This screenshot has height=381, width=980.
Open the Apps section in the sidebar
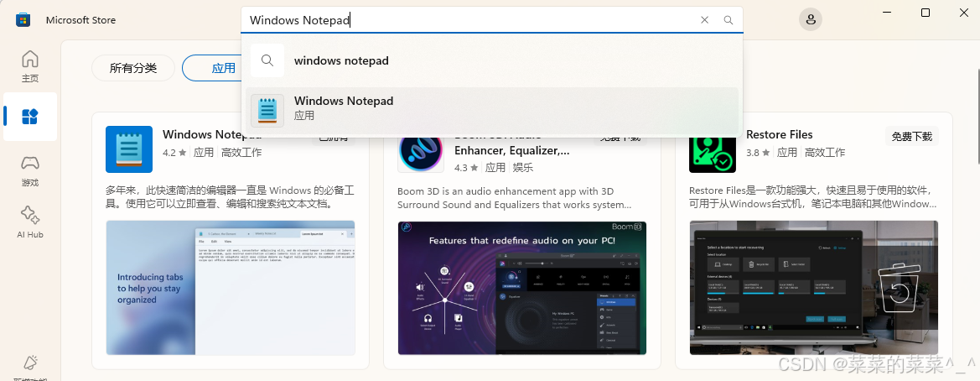[30, 117]
